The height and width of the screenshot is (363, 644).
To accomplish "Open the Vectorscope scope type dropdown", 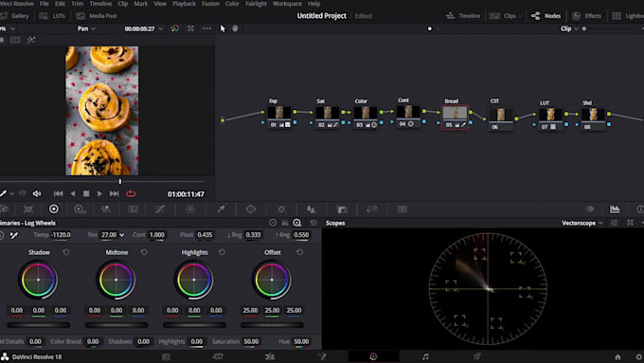I will click(x=582, y=223).
